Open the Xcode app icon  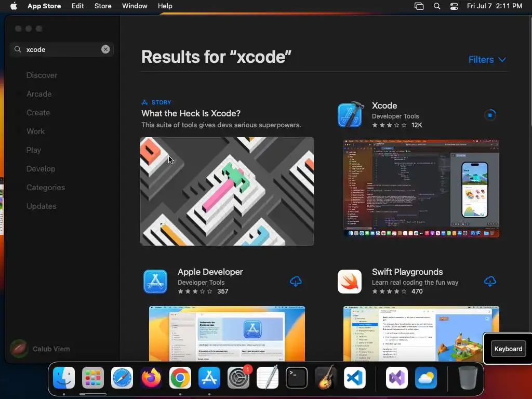point(351,115)
